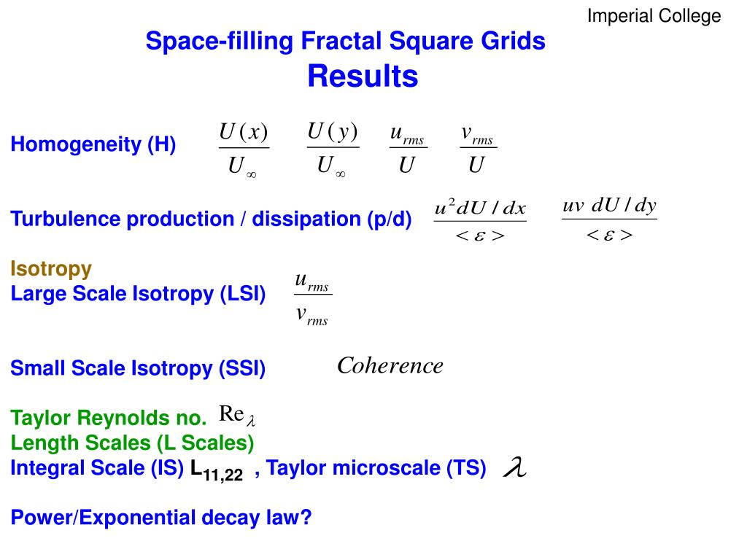Click the 'Integral Scale (IS)' text
Viewport: 747px width, 560px height.
click(97, 468)
